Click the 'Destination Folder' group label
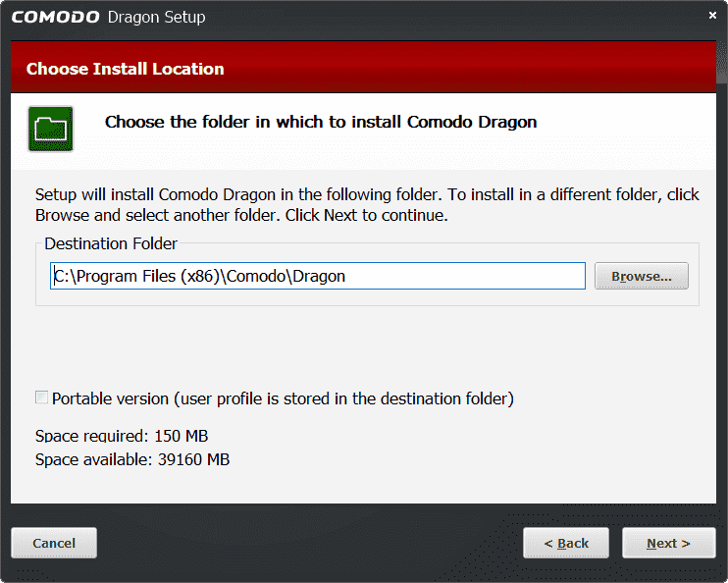Image resolution: width=728 pixels, height=583 pixels. [111, 243]
